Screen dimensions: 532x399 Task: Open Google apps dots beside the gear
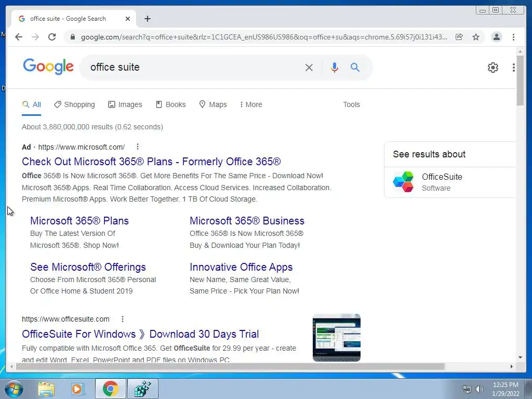coord(514,68)
